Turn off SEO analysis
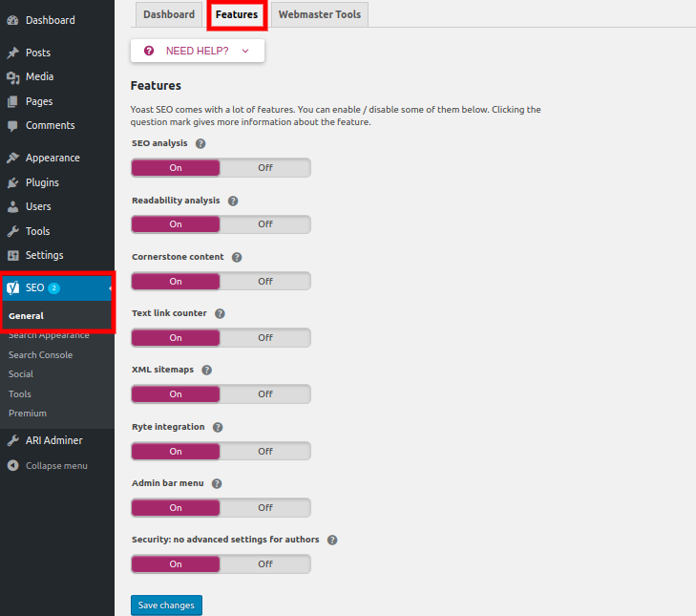This screenshot has width=696, height=616. point(265,168)
